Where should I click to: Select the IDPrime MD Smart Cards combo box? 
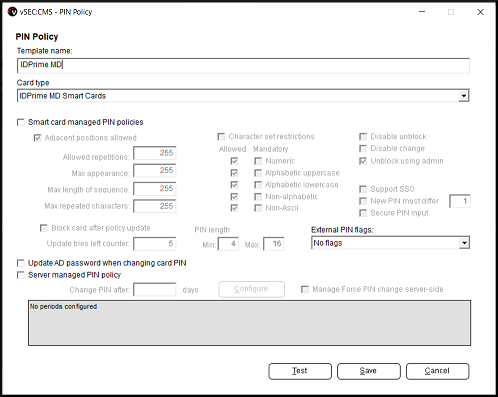[243, 96]
